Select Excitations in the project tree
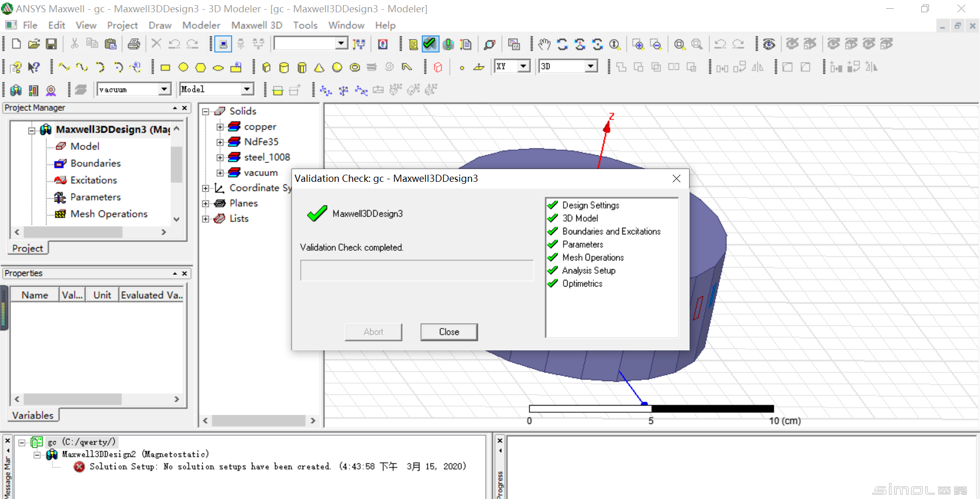 tap(93, 180)
